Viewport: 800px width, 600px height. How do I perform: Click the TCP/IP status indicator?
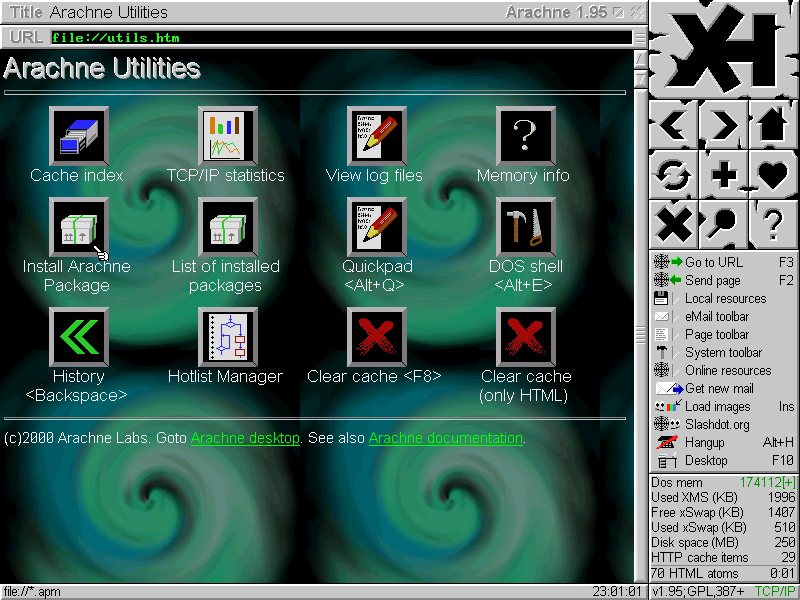(774, 591)
